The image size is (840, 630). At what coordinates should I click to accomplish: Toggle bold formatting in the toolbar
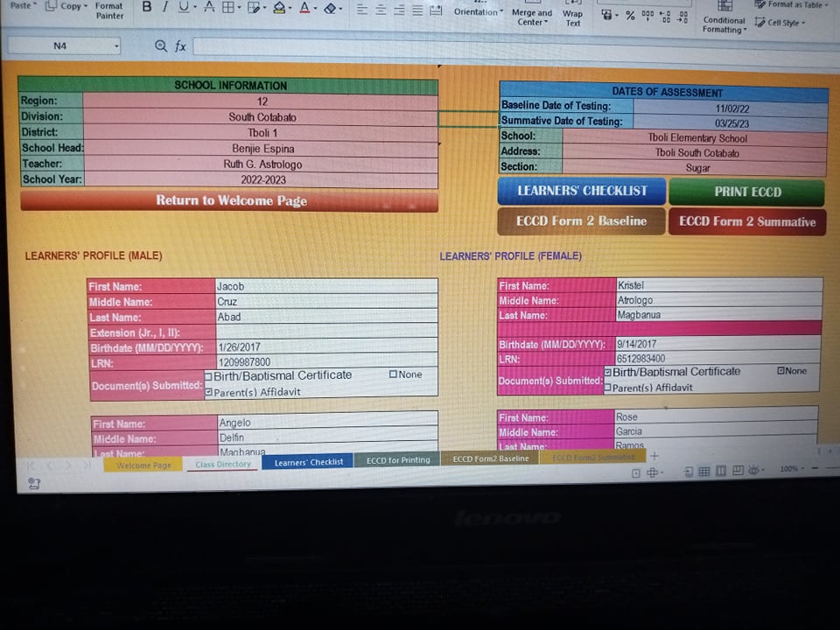[x=147, y=7]
